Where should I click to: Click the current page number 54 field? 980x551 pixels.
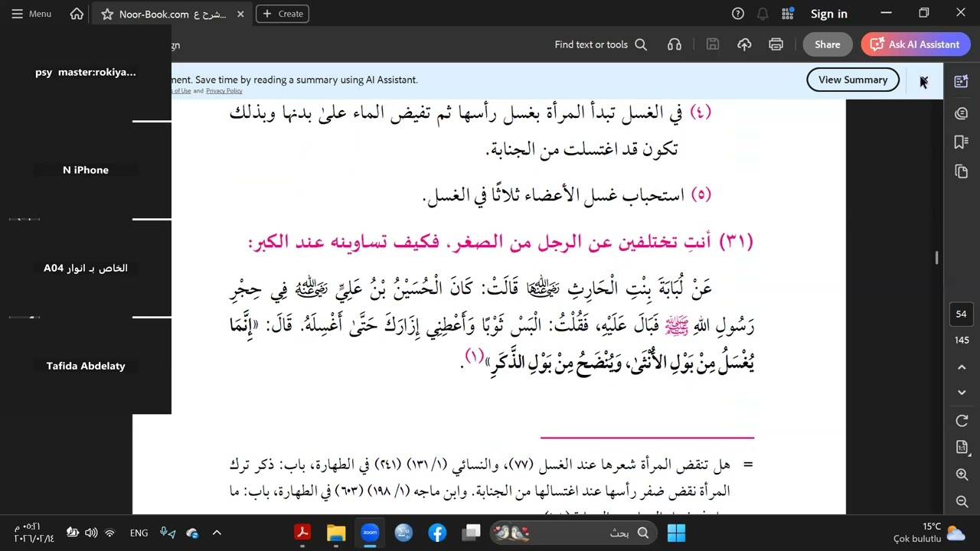(962, 314)
